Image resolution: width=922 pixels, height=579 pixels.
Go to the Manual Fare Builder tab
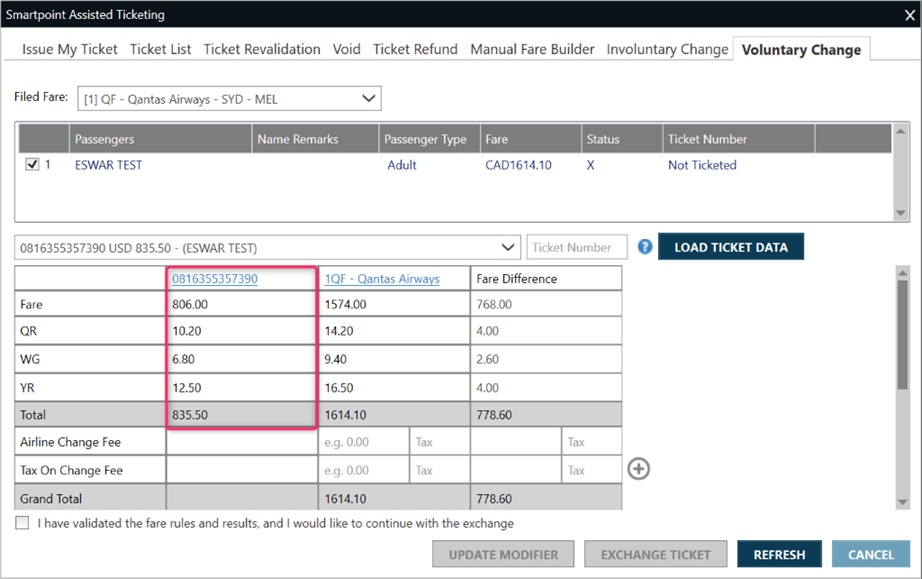(x=532, y=49)
